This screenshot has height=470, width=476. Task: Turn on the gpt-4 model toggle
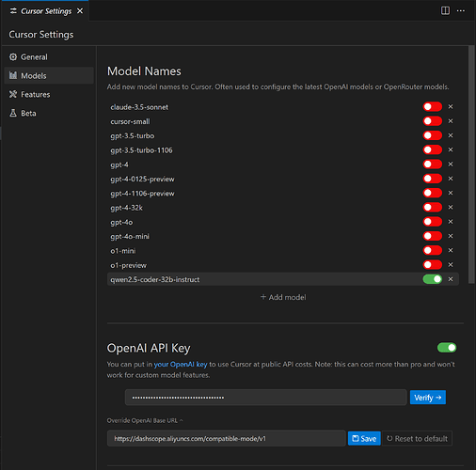coord(433,164)
